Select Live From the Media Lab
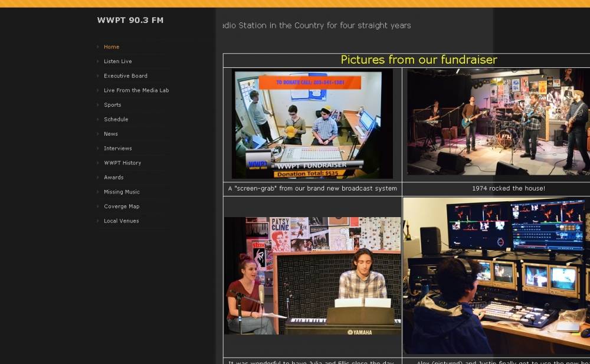 [x=136, y=90]
